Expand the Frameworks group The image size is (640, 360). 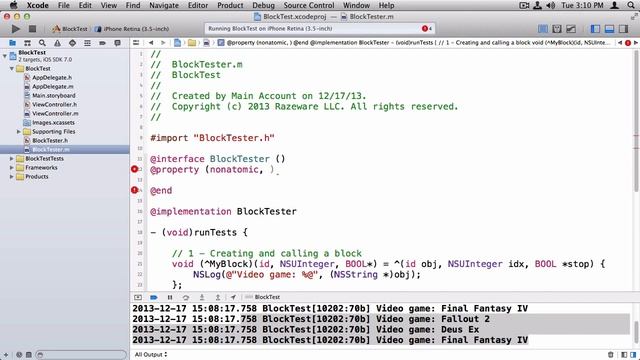point(12,167)
